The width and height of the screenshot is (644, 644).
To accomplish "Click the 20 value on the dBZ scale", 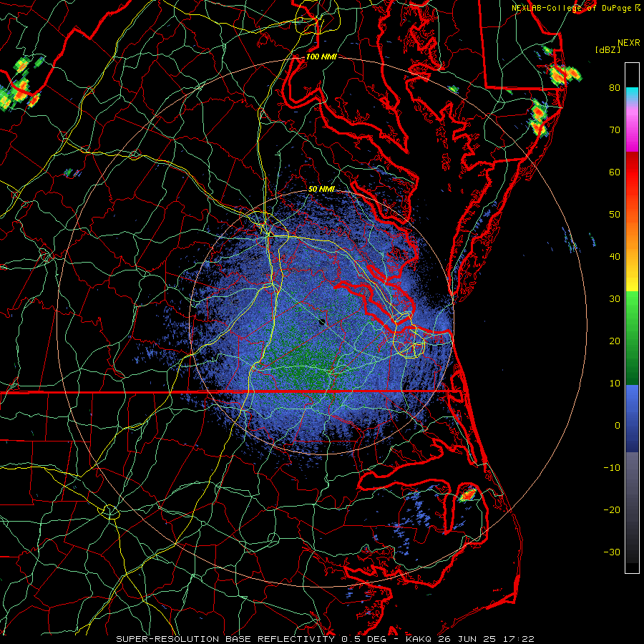I will 615,341.
